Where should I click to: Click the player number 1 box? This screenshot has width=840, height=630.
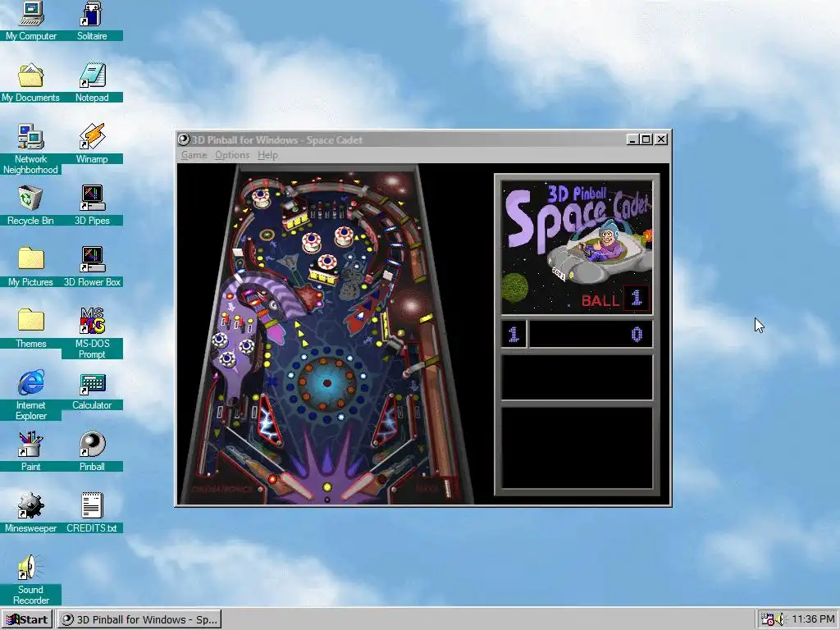[x=514, y=335]
